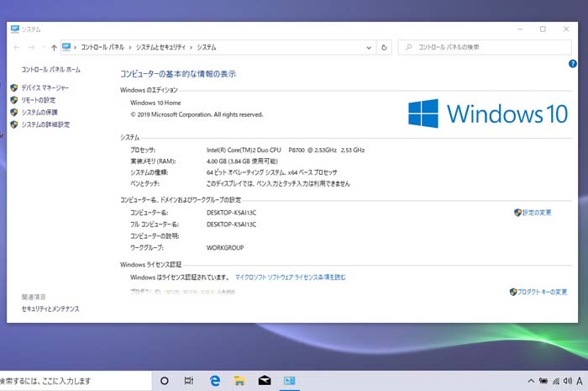Click プロダクト キーの変更 link
Image resolution: width=588 pixels, height=391 pixels.
point(543,292)
